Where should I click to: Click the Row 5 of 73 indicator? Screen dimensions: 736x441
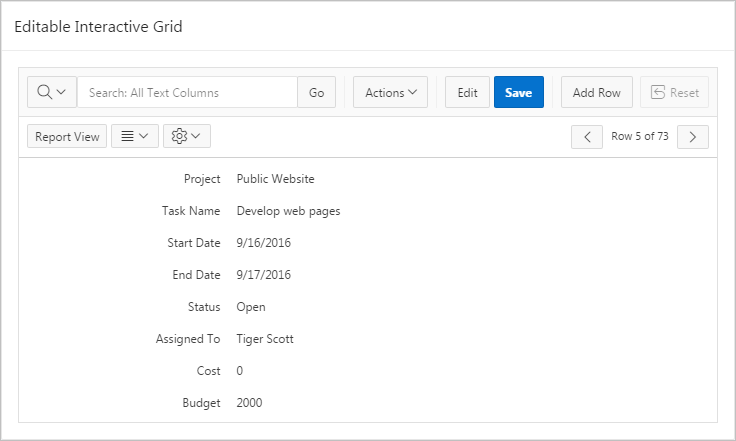pyautogui.click(x=639, y=136)
